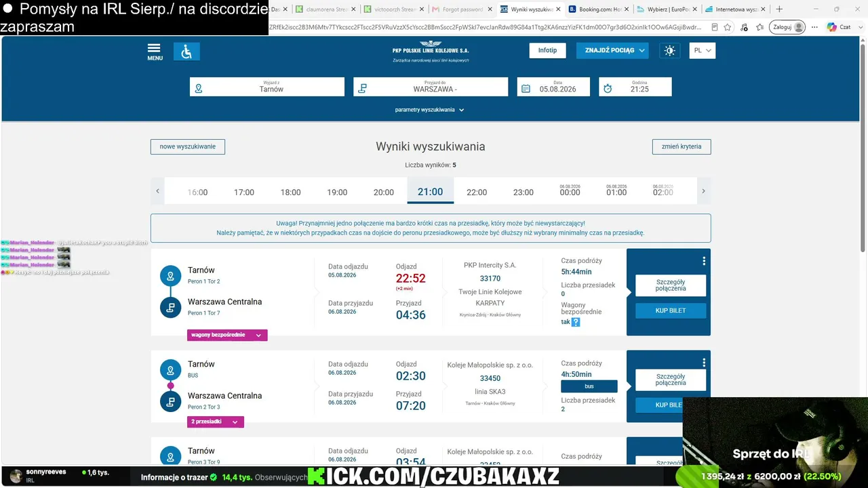
Task: Click the Warszawa Centralna arrival icon, 07:20 connection
Action: (x=170, y=401)
